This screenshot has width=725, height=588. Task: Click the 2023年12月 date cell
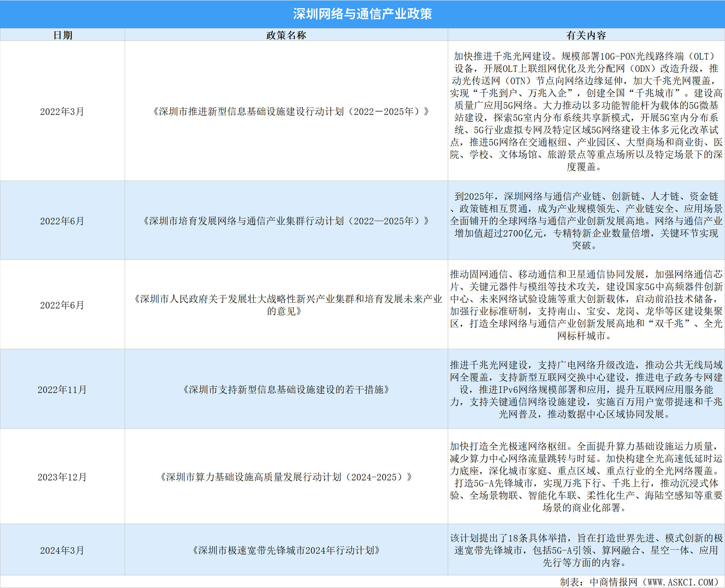coord(62,477)
